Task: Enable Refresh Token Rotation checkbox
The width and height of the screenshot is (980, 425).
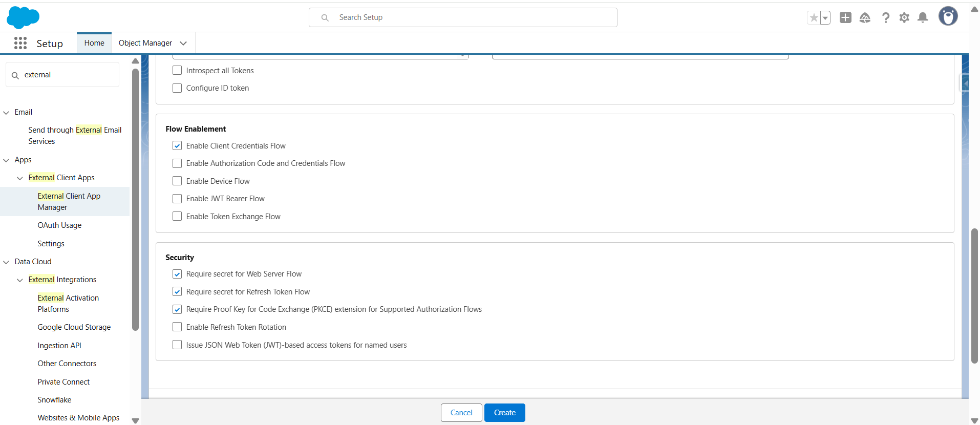Action: 177,327
